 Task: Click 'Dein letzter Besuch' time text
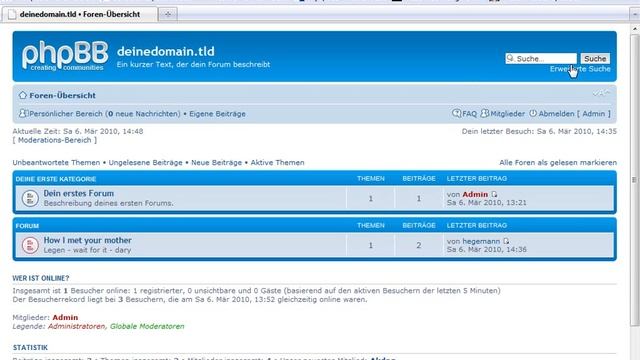[x=539, y=131]
